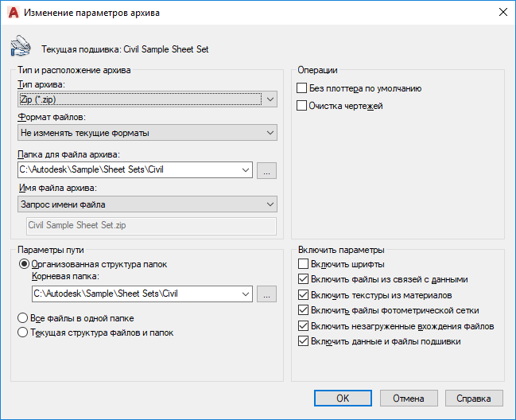516x420 pixels.
Task: Click the Справка help button
Action: [x=474, y=398]
